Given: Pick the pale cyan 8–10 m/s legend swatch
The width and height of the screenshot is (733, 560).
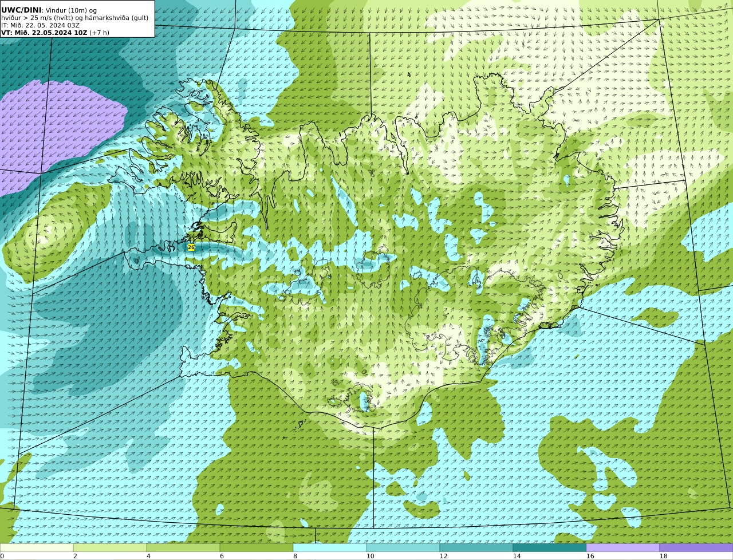Looking at the screenshot, I should pyautogui.click(x=330, y=547).
